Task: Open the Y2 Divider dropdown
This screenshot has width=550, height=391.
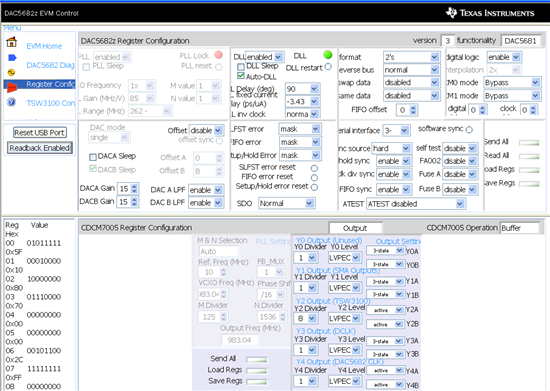Action: pyautogui.click(x=305, y=318)
